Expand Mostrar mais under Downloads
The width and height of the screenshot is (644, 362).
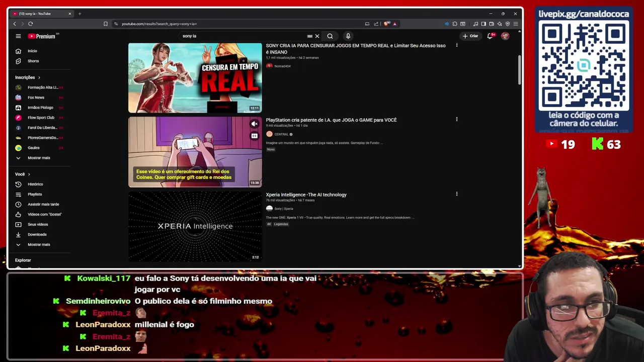(x=39, y=244)
